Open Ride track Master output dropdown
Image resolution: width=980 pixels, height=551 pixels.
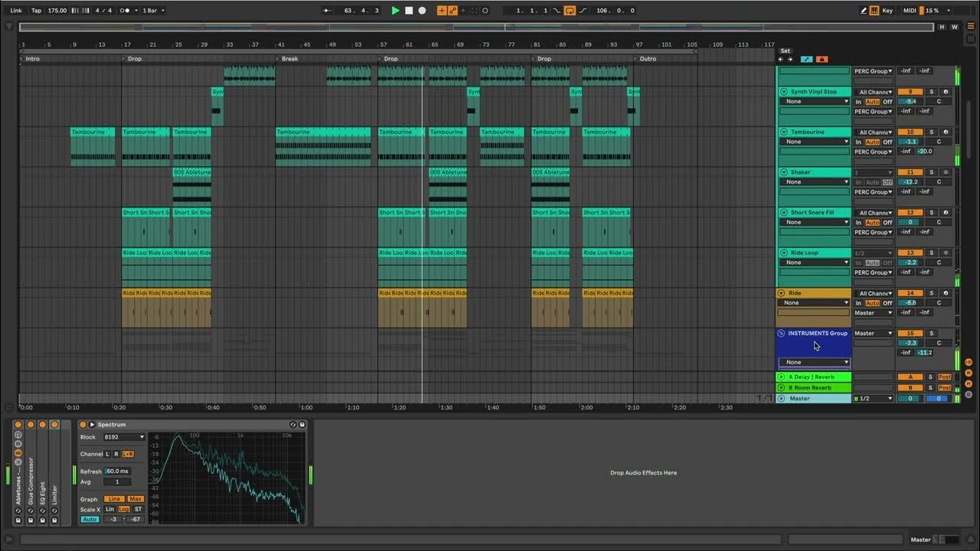[x=874, y=312]
